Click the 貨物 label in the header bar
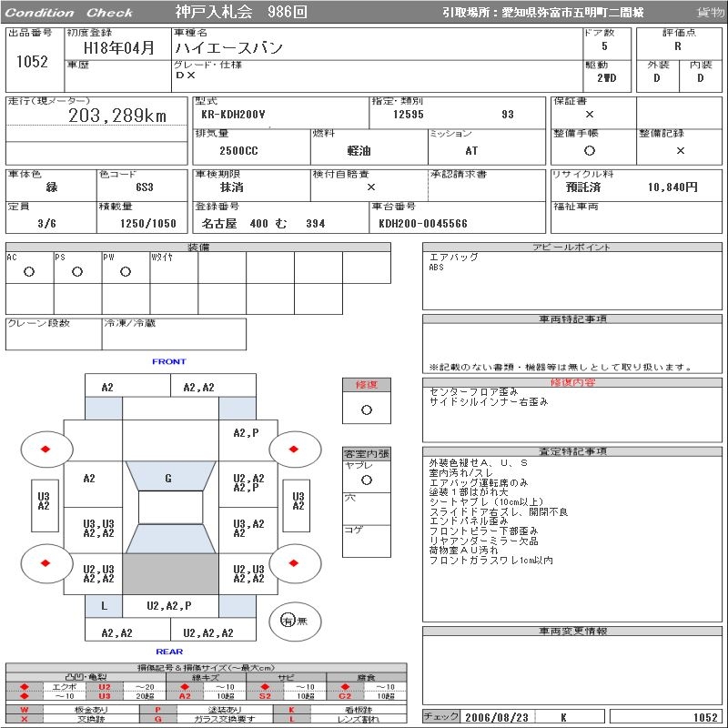Screen dimensions: 728x728 coord(710,13)
